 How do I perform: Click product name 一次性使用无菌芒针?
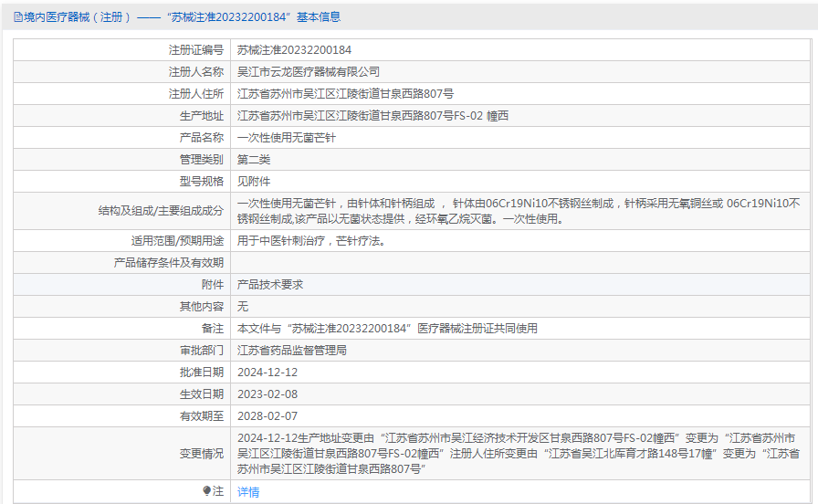[287, 138]
